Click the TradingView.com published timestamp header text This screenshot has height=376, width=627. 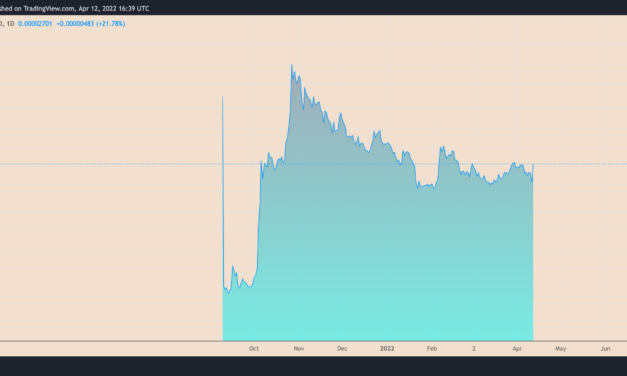(74, 8)
